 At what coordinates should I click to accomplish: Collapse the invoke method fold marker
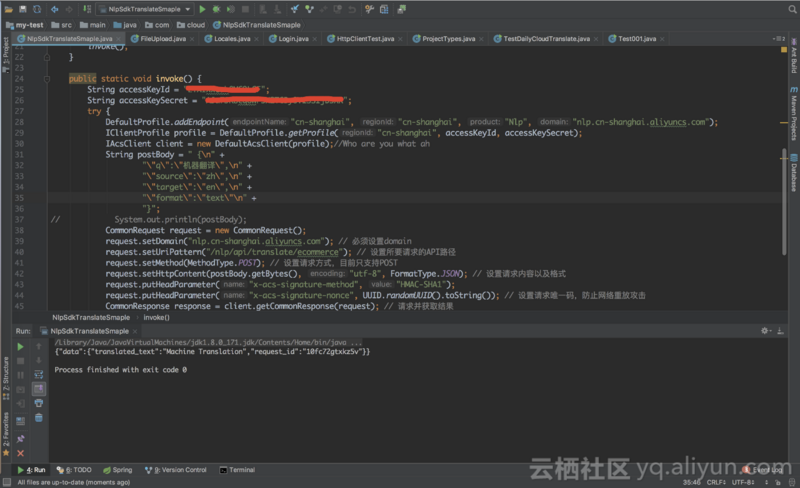(46, 79)
